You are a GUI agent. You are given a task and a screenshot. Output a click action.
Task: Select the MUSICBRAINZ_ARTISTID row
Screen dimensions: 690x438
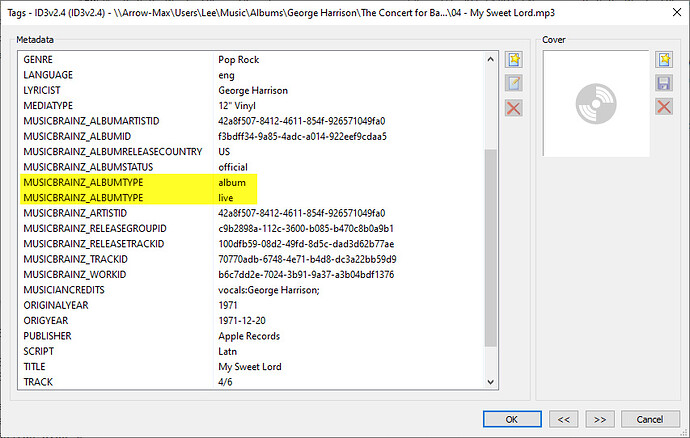point(251,213)
